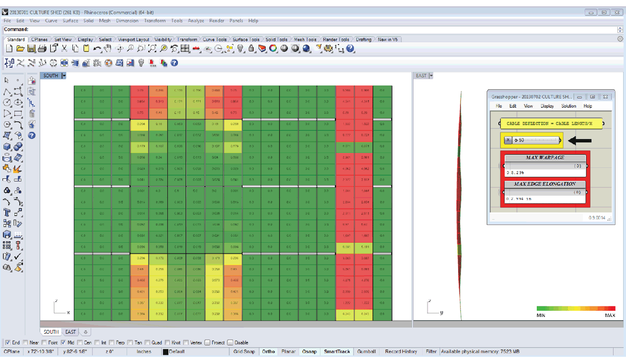Open the Options gear icon
The width and height of the screenshot is (626, 364).
[328, 48]
